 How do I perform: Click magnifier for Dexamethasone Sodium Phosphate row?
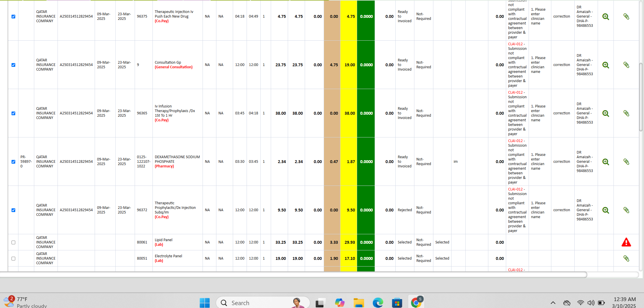click(x=605, y=162)
